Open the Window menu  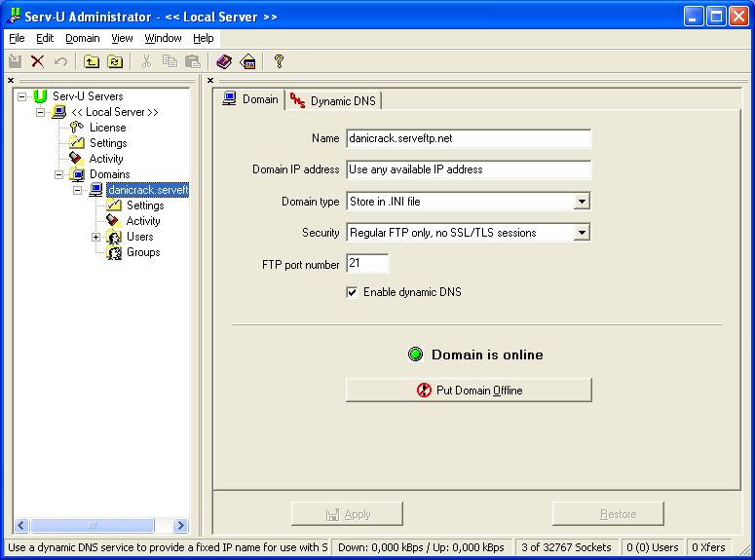pos(163,38)
